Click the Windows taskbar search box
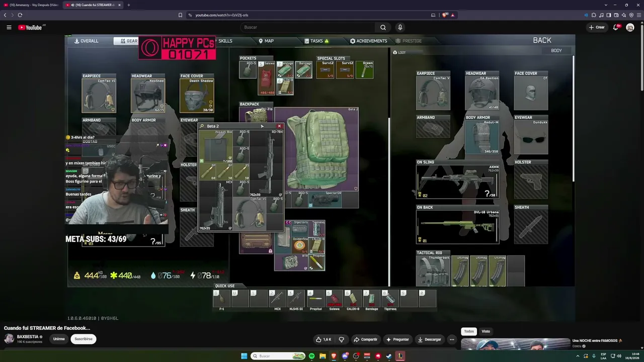 coord(278,356)
